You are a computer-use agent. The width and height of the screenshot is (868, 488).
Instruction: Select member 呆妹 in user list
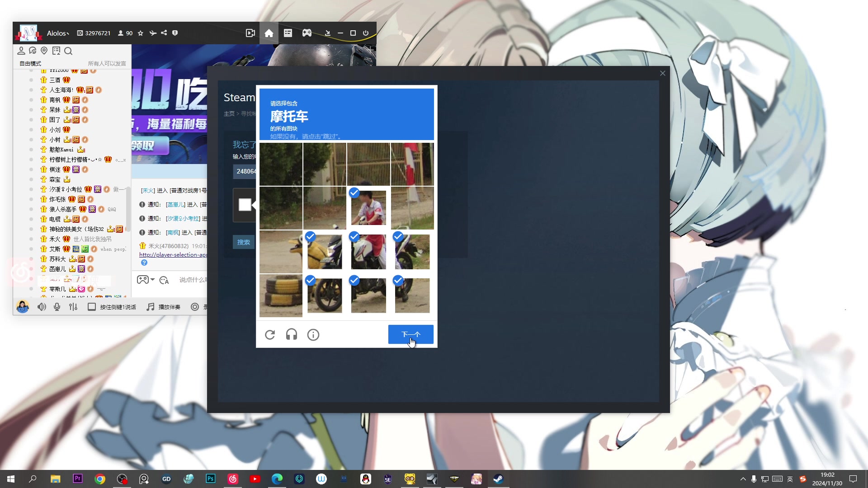pos(55,110)
